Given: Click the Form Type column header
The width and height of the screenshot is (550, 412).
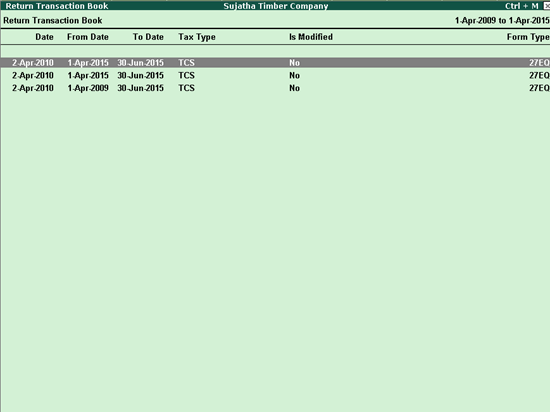Looking at the screenshot, I should [x=528, y=37].
